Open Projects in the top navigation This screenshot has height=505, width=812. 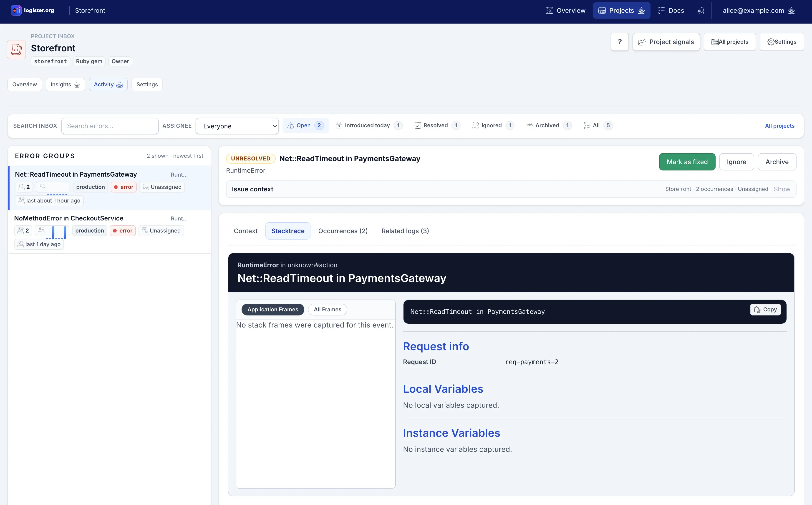click(x=622, y=10)
